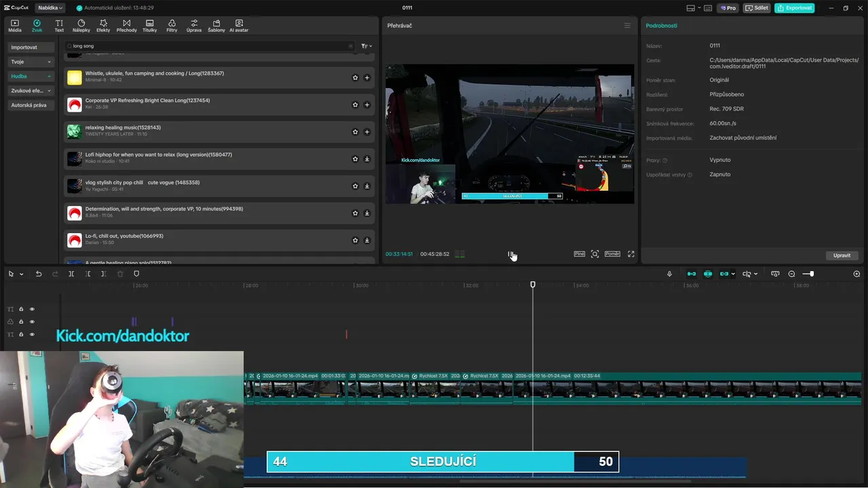Screen dimensions: 868x488
Task: Open the Média tab
Action: click(x=15, y=26)
